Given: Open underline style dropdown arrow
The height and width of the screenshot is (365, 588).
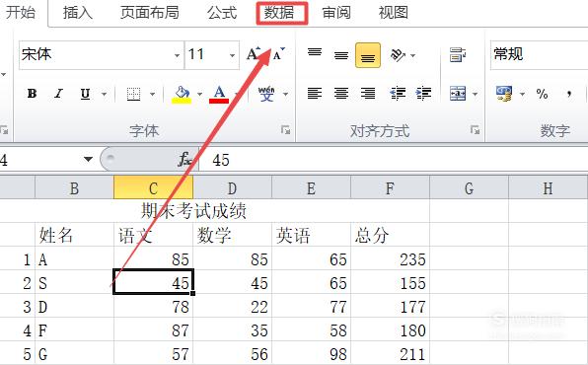Looking at the screenshot, I should [x=104, y=94].
